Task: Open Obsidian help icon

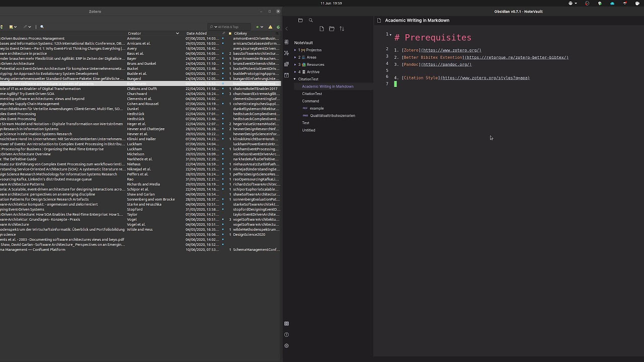Action: click(286, 335)
